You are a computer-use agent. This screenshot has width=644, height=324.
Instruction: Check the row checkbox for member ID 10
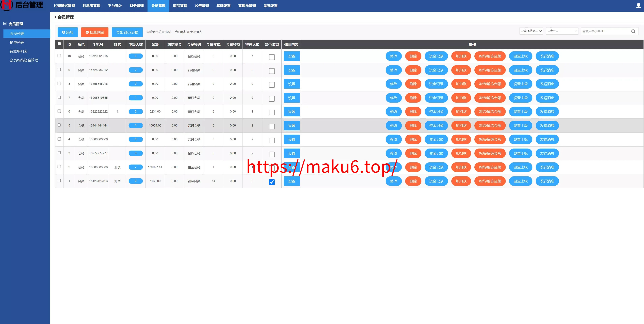59,56
